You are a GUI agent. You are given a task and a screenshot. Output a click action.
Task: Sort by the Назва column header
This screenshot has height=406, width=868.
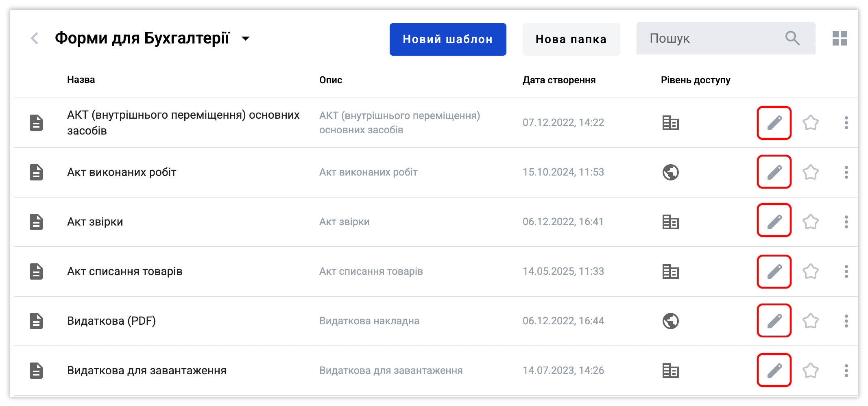(81, 80)
